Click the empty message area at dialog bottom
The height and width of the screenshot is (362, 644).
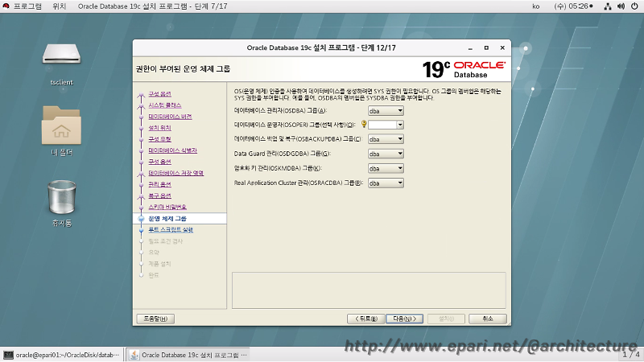369,290
